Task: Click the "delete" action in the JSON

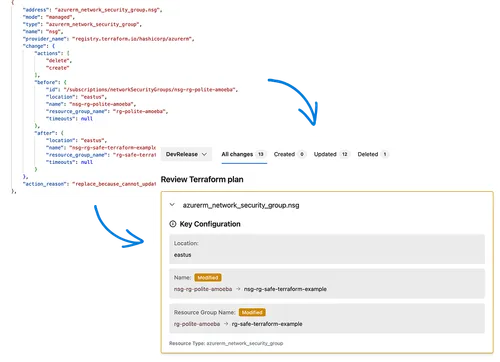Action: 59,61
